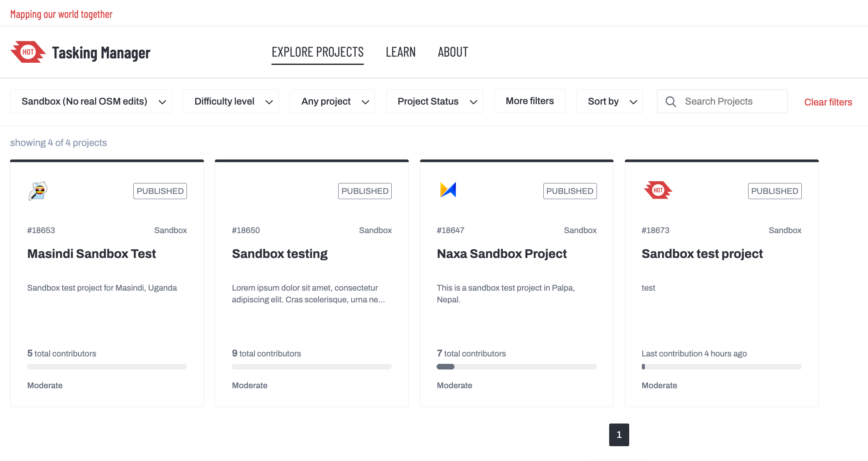Click 'Sandbox test project for Masindi, Uganda' description
868x461 pixels.
click(102, 288)
